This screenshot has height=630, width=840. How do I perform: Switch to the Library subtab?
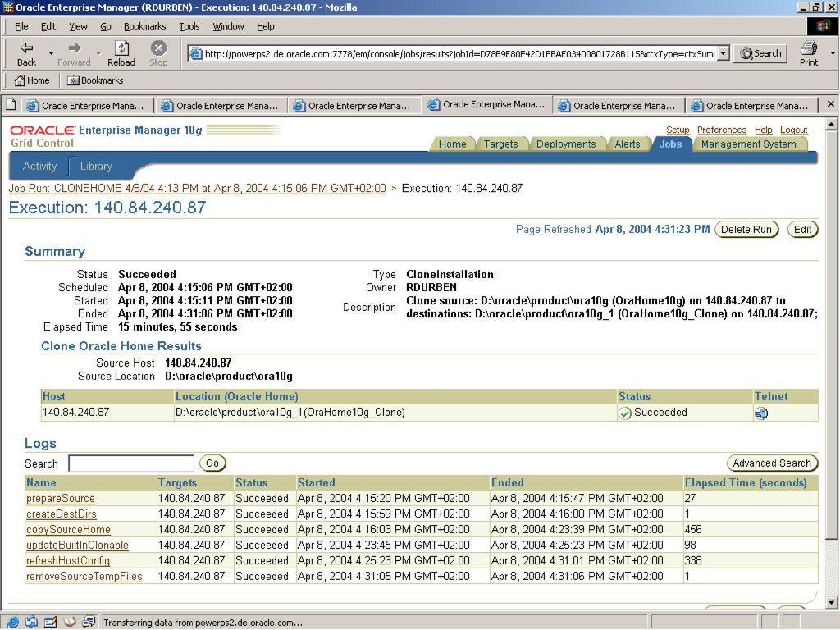click(96, 166)
